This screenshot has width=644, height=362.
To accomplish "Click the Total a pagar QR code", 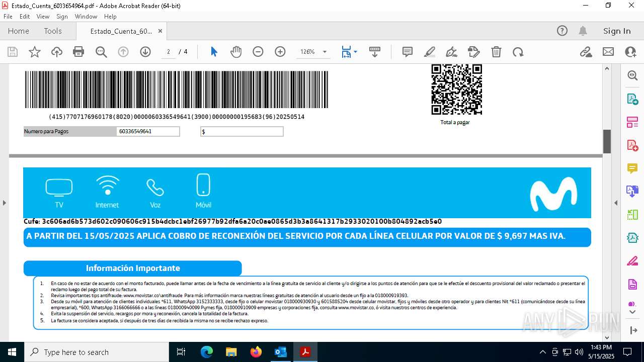I will point(456,89).
